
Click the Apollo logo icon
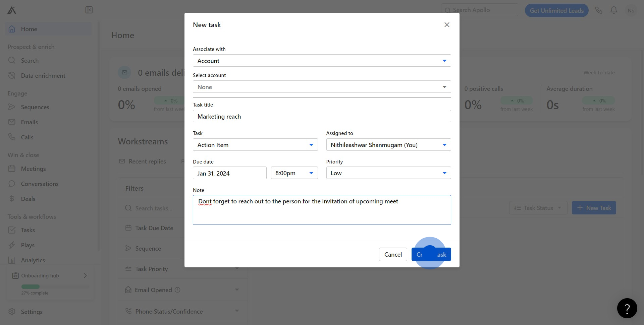coord(12,10)
